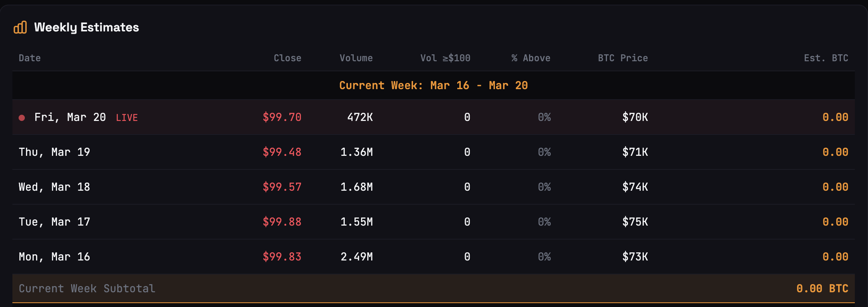Image resolution: width=868 pixels, height=307 pixels.
Task: Click the $99.88 close price
Action: pyautogui.click(x=282, y=222)
